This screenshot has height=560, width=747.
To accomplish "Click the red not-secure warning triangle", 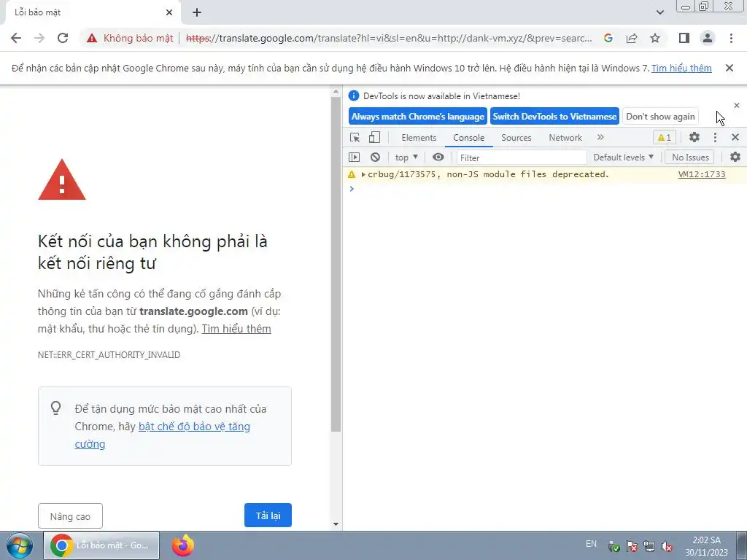I will pos(92,38).
